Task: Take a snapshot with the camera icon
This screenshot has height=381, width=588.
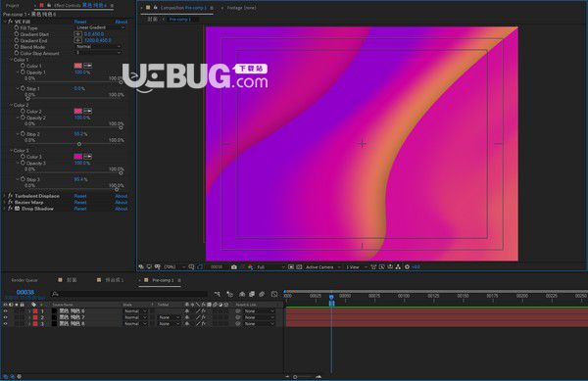Action: pyautogui.click(x=234, y=267)
